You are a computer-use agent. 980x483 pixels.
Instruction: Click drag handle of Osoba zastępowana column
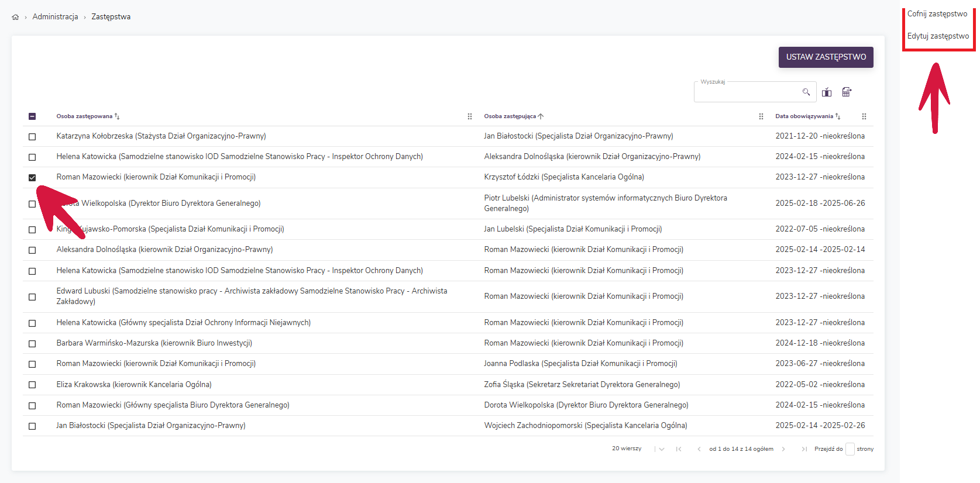pyautogui.click(x=469, y=116)
